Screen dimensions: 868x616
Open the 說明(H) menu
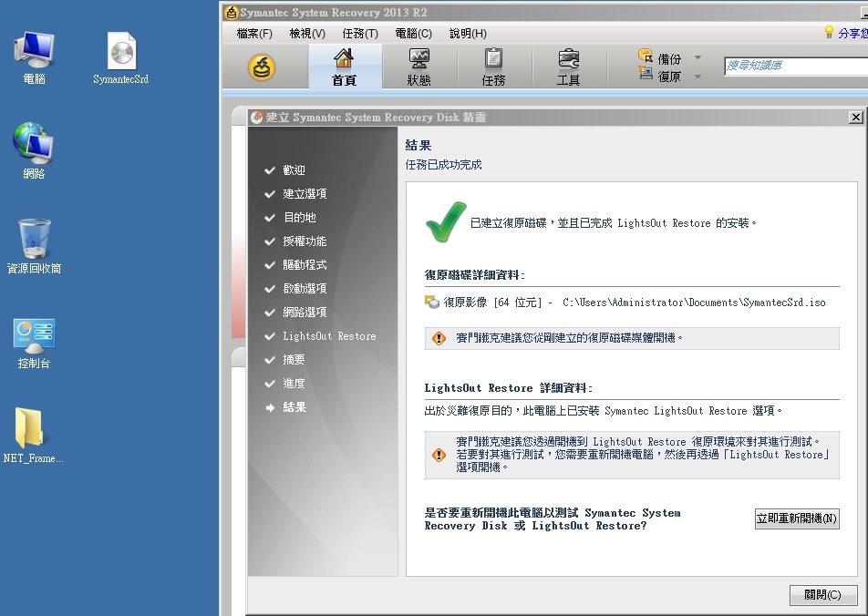[x=468, y=34]
